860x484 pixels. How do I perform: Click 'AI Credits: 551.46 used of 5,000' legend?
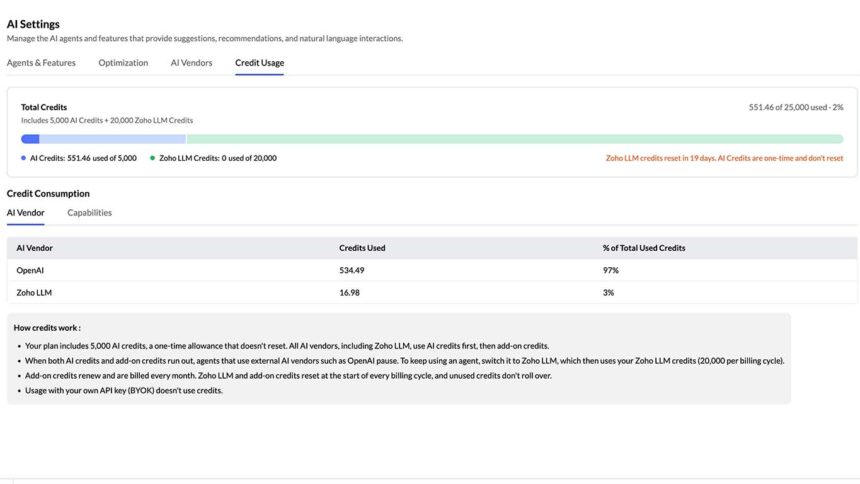pos(83,158)
